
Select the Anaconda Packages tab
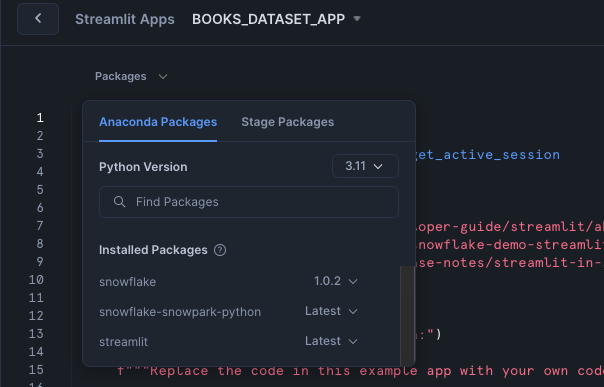coord(158,122)
